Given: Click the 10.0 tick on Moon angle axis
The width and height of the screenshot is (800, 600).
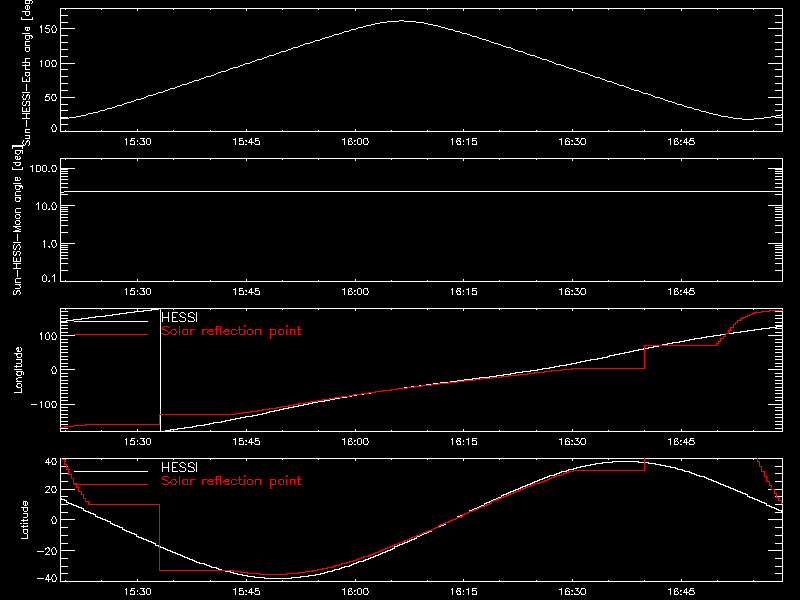Looking at the screenshot, I should tap(46, 207).
